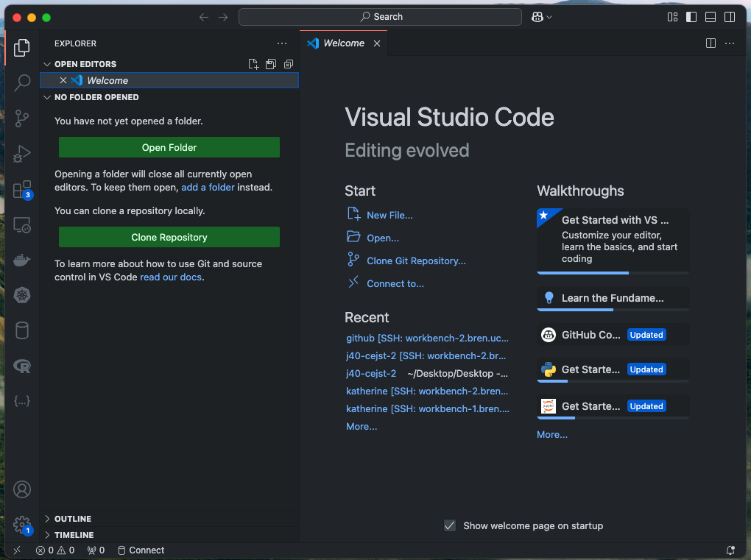Open the Remote Explorer view
Screen dimensions: 751x560
[21, 225]
